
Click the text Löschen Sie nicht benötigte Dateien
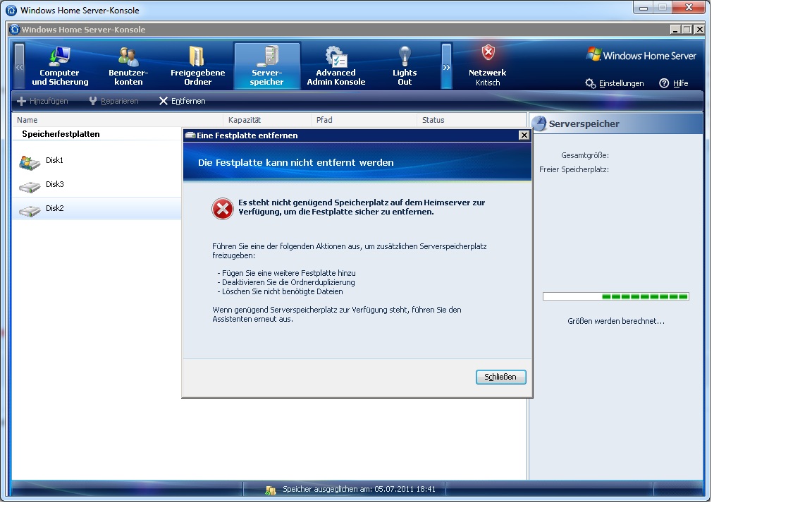point(283,292)
